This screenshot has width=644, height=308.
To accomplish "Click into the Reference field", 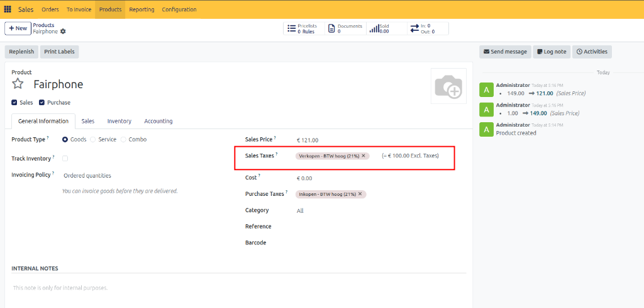I will tap(380, 227).
